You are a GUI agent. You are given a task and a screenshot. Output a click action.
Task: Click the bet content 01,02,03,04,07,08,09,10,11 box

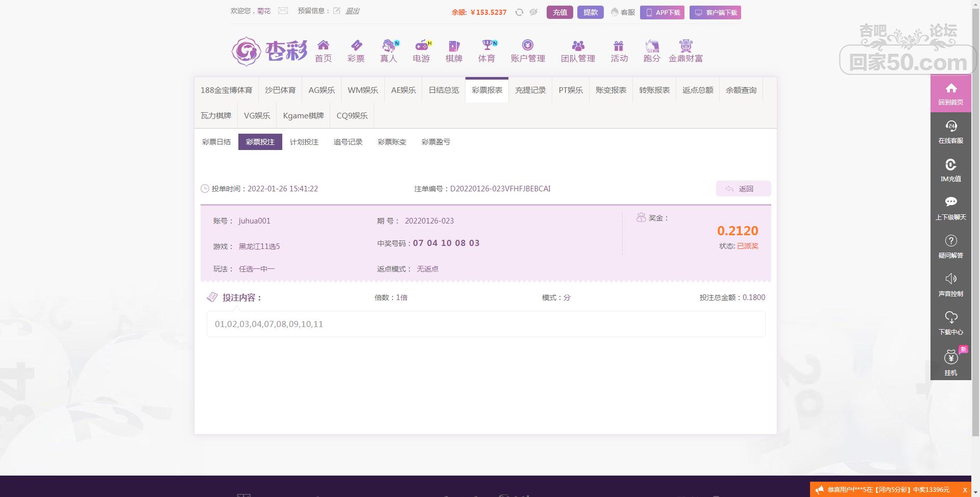click(x=486, y=324)
